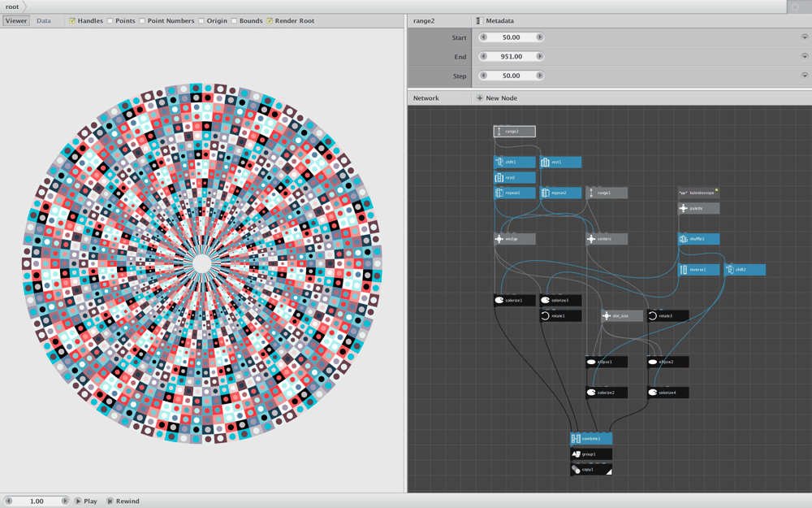This screenshot has width=812, height=508.
Task: Select the group1 node
Action: click(591, 454)
